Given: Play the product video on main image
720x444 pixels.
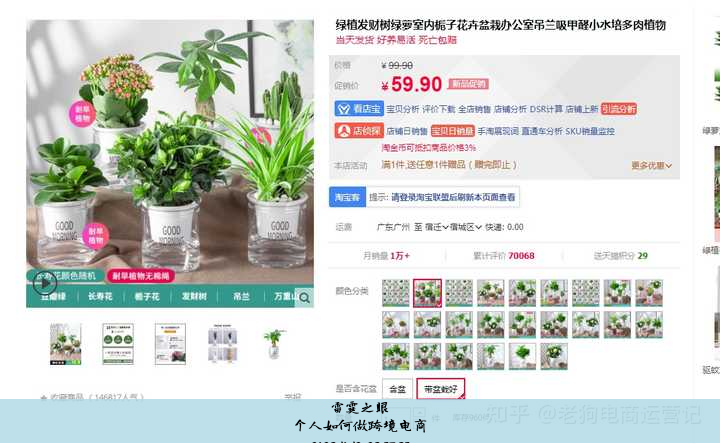Looking at the screenshot, I should pos(45,283).
